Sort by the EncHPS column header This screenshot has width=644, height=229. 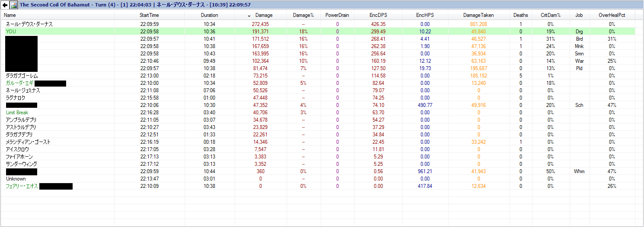(x=425, y=15)
